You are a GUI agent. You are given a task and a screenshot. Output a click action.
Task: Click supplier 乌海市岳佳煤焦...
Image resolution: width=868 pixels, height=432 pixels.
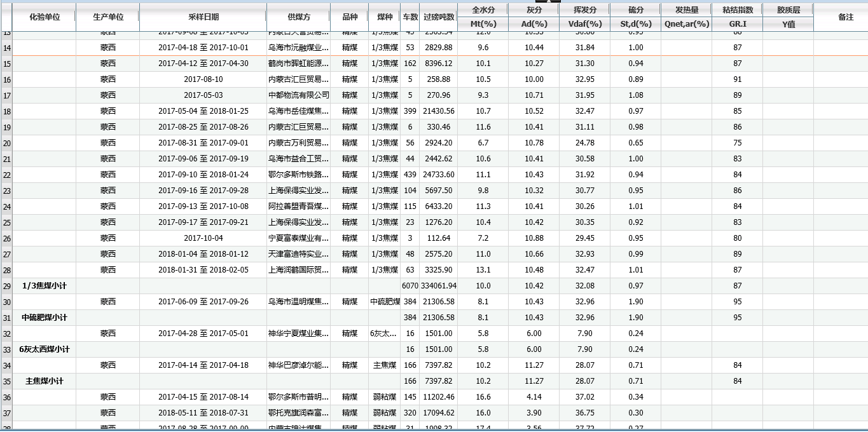click(x=298, y=111)
